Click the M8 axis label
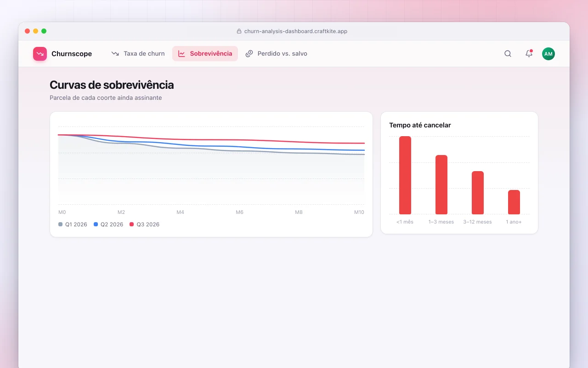The width and height of the screenshot is (588, 368). pyautogui.click(x=299, y=212)
